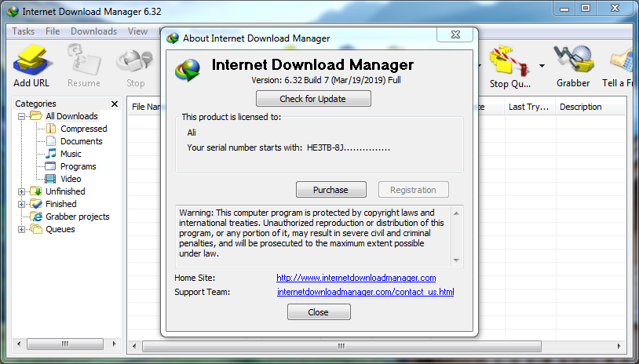The height and width of the screenshot is (364, 639).
Task: Open the Tasks menu
Action: [24, 31]
